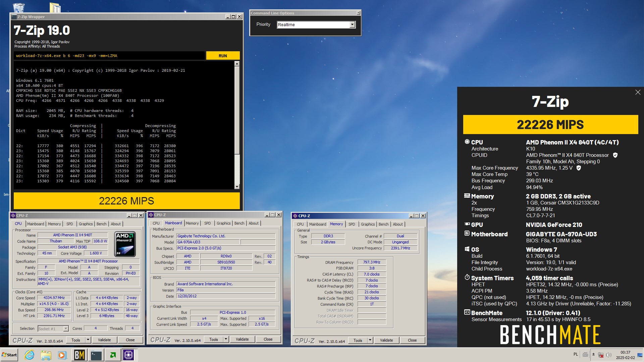Switch to the console window taskbar icon
The width and height of the screenshot is (644, 362).
(x=96, y=355)
